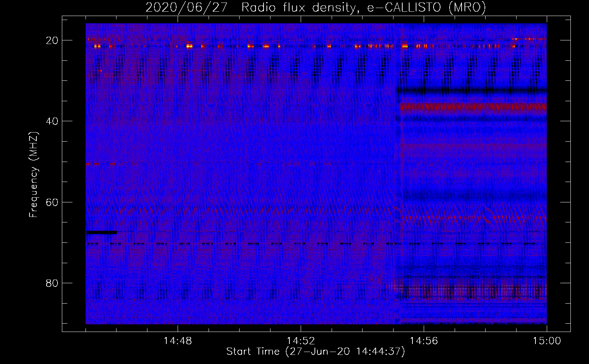Screen dimensions: 589x364
Task: Click the '14:48' time axis label
Action: point(177,341)
